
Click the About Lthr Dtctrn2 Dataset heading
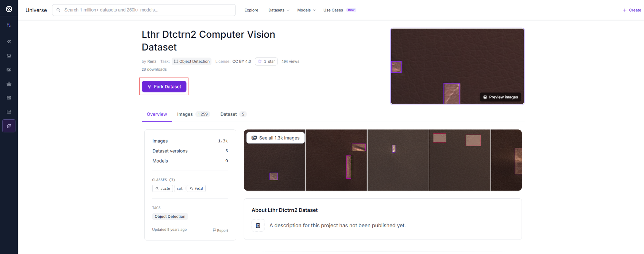tap(285, 210)
